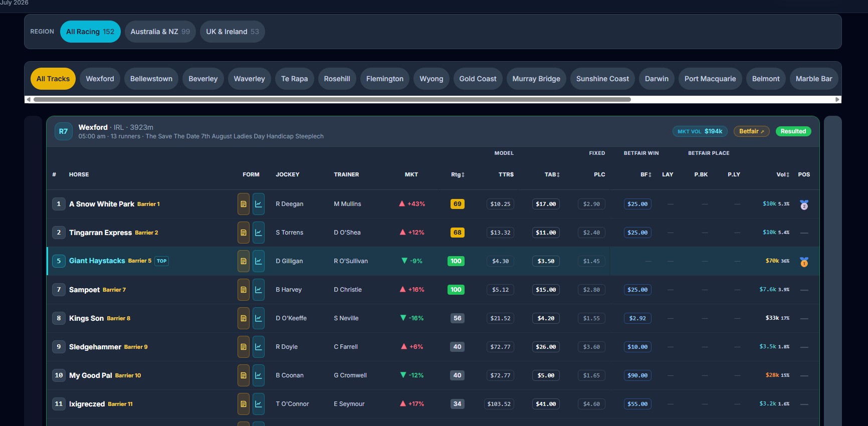Select the All Tracks pill
Screen dimensions: 868x426
click(x=53, y=79)
